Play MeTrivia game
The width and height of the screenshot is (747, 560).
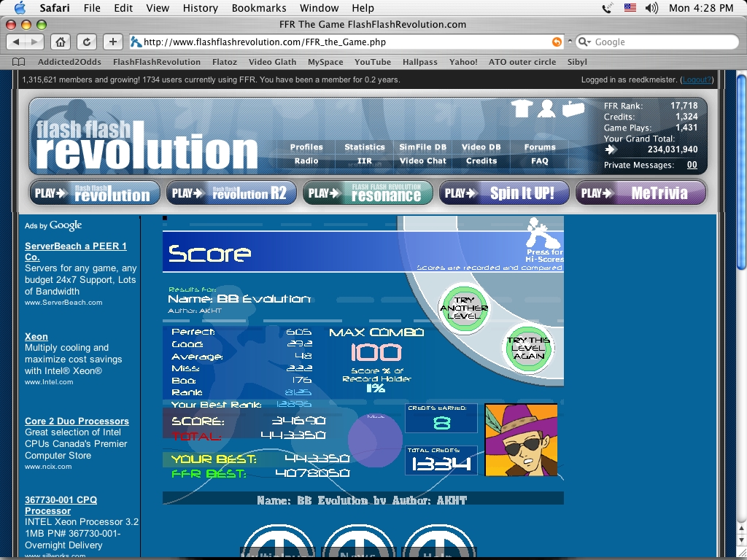tap(640, 192)
